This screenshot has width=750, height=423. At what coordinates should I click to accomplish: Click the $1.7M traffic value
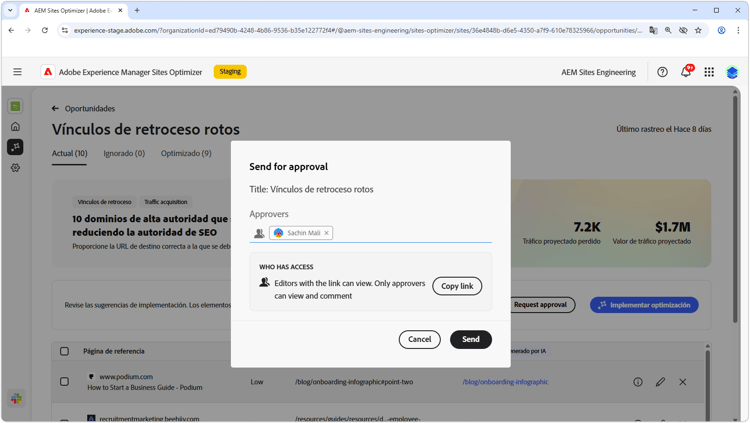coord(673,227)
